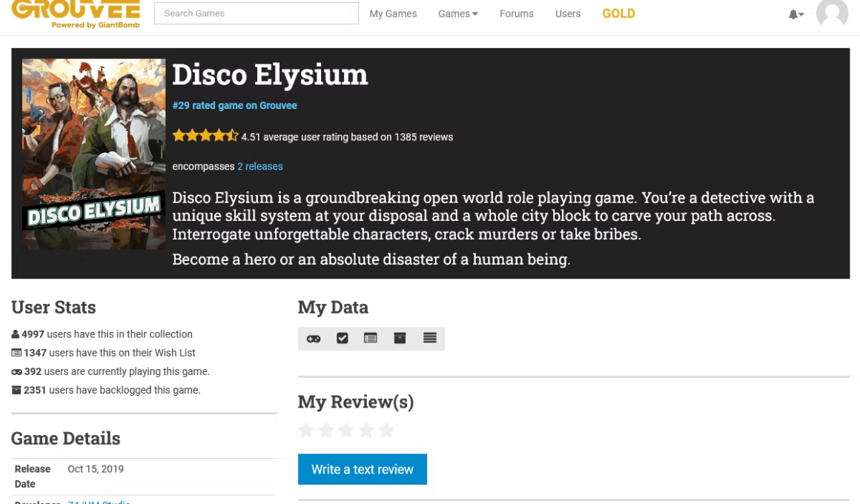Viewport: 860px width, 504px height.
Task: Click '392 users are currently playing this game'
Action: click(117, 371)
